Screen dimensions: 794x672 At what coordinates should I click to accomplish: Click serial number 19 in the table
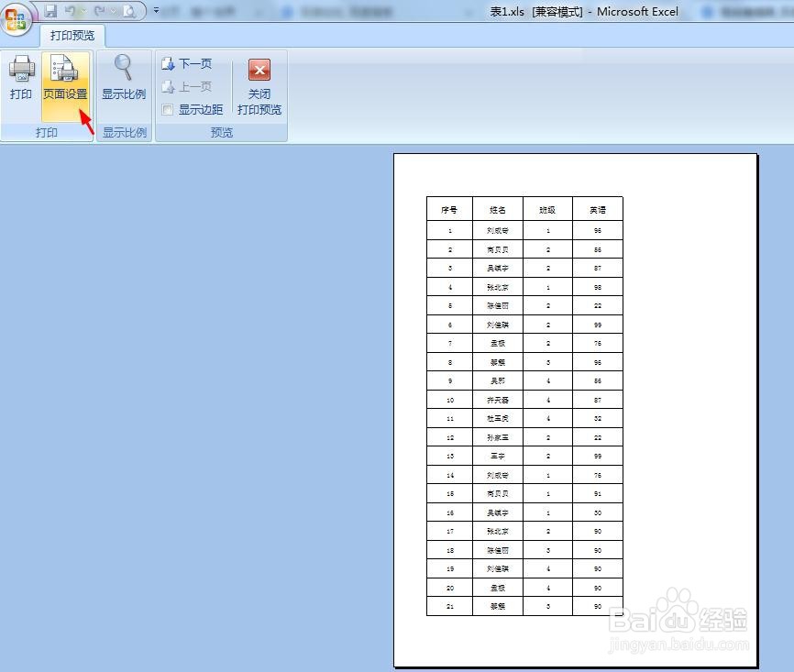[x=450, y=569]
